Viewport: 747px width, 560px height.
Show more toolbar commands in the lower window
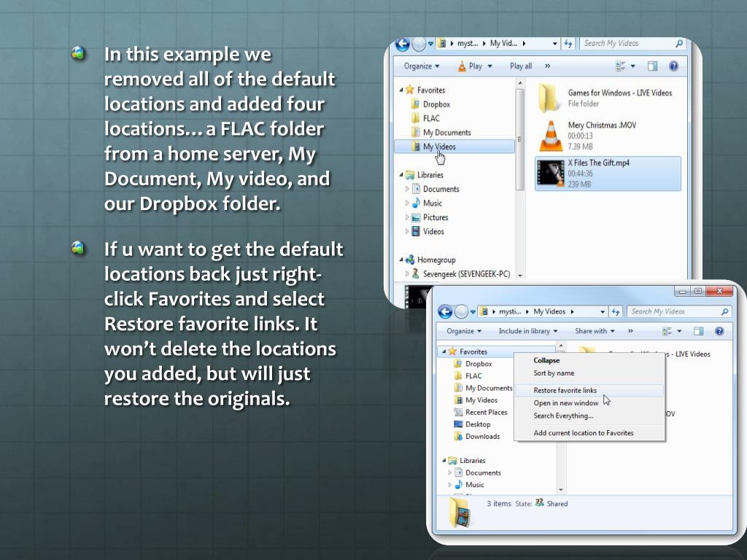630,331
